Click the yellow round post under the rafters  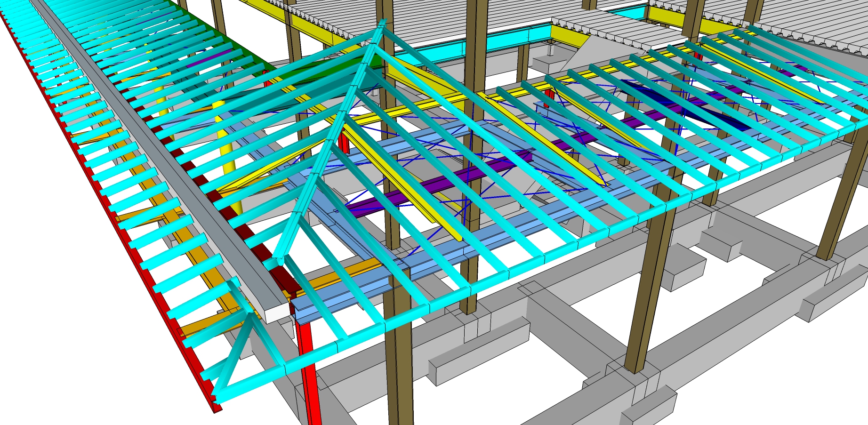click(x=228, y=155)
